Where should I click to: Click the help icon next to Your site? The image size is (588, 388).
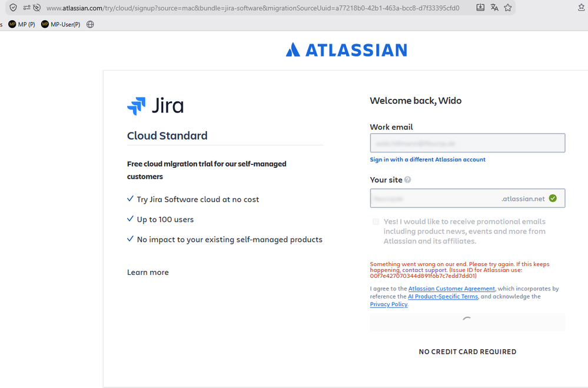[x=408, y=180]
